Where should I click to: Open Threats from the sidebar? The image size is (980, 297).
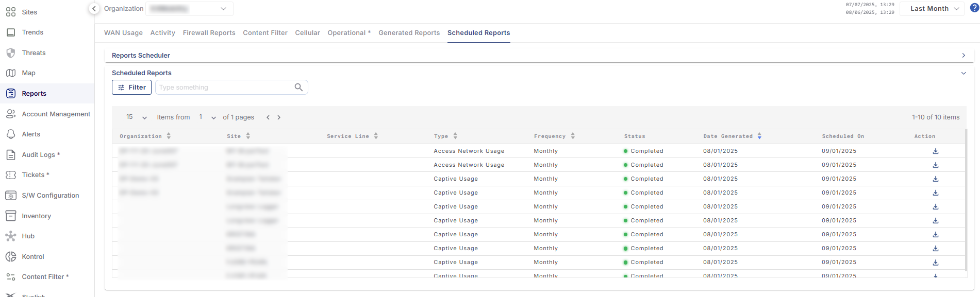point(34,53)
